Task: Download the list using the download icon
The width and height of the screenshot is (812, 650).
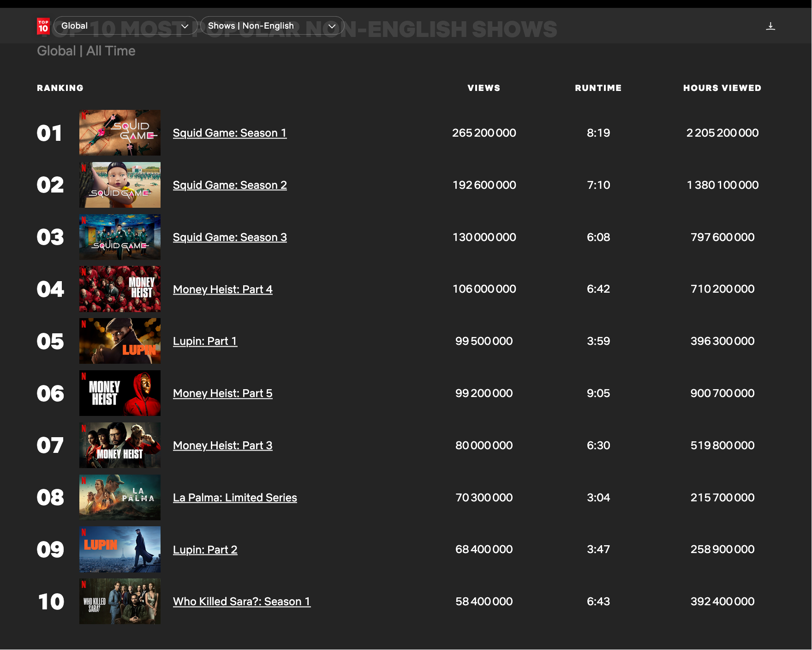Action: 770,26
